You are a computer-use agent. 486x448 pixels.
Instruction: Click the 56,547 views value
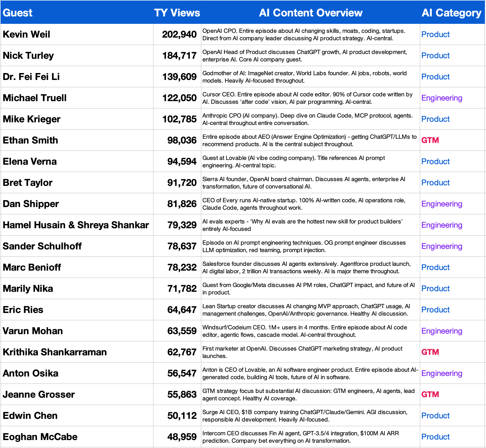point(182,373)
